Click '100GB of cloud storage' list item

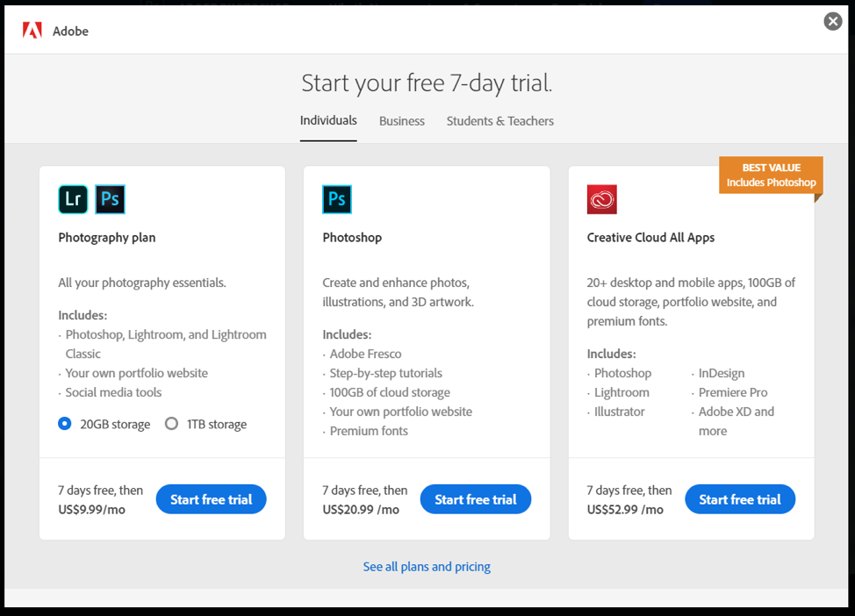click(390, 392)
